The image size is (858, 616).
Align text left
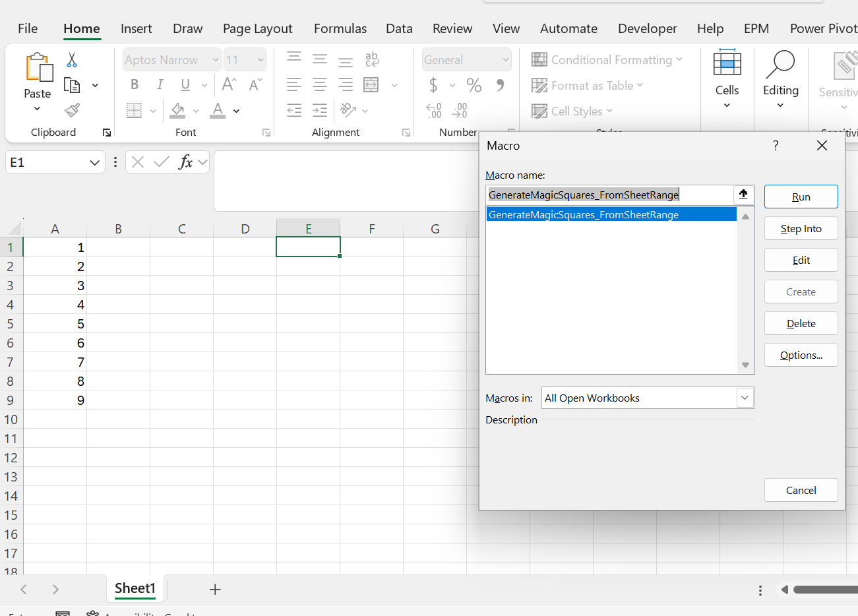coord(294,84)
